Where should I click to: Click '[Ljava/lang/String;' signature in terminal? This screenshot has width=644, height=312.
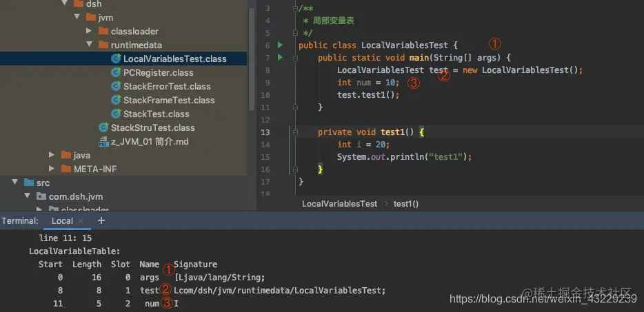point(219,278)
